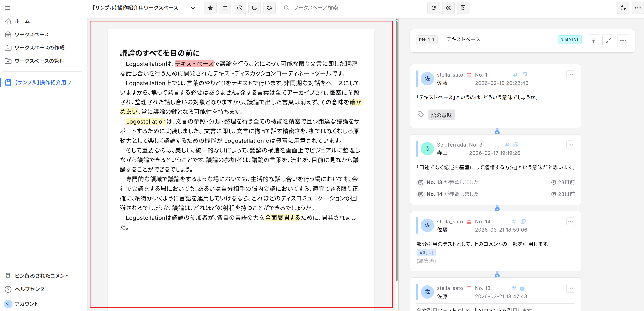Click the PN: 1.1 badge
Image resolution: width=644 pixels, height=311 pixels.
[x=427, y=40]
